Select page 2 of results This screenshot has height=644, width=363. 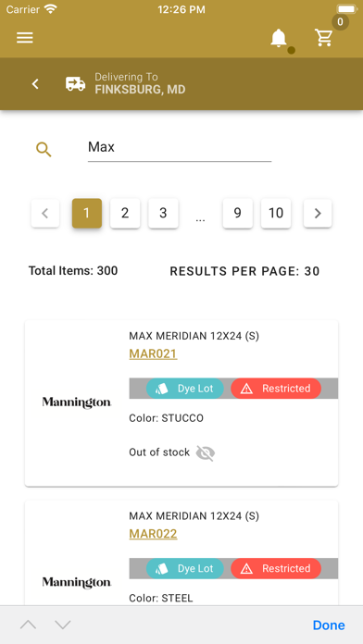coord(125,213)
